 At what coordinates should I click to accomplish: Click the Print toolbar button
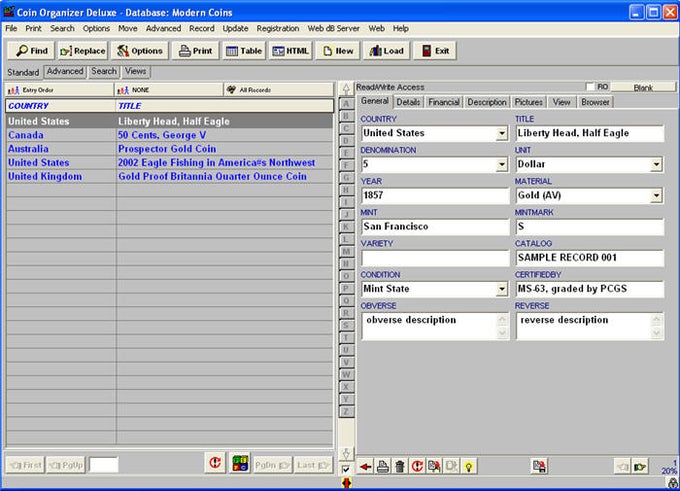tap(195, 51)
